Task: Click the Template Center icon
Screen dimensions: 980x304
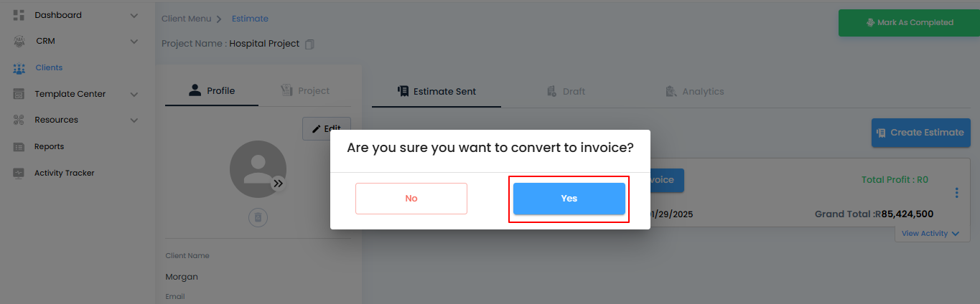Action: tap(19, 94)
